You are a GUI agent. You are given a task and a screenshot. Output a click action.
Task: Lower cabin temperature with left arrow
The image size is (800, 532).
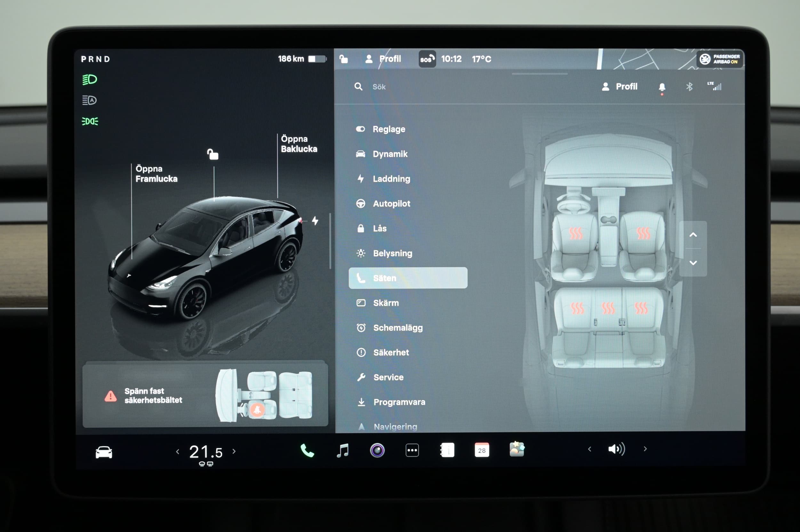pyautogui.click(x=178, y=451)
